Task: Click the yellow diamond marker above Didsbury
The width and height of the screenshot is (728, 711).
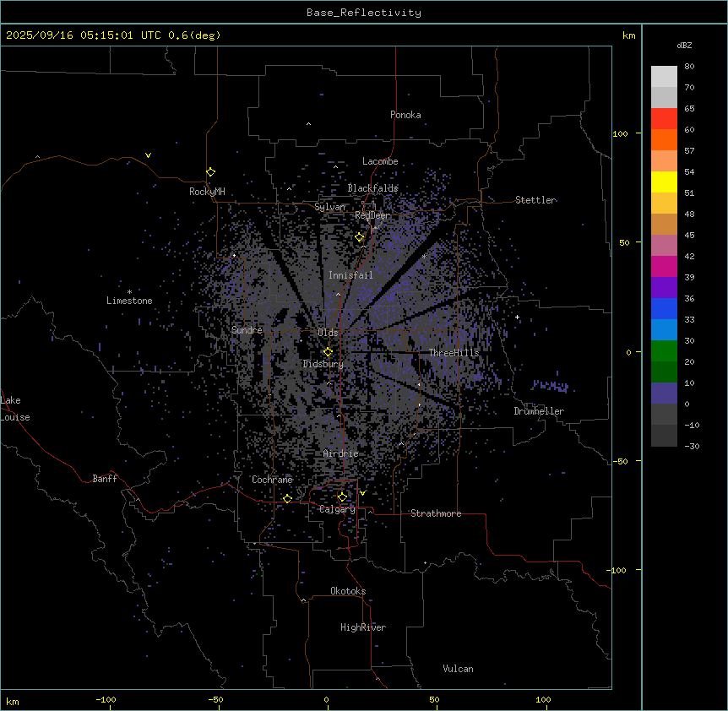Action: 328,352
